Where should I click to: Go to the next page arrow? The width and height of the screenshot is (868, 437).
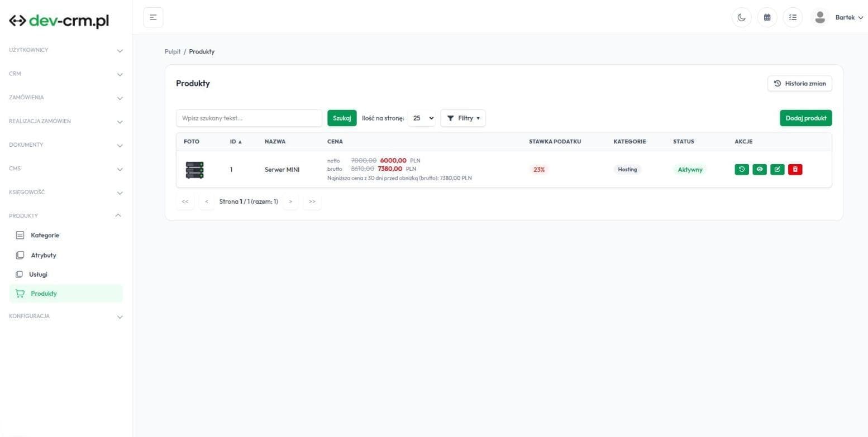pos(290,201)
